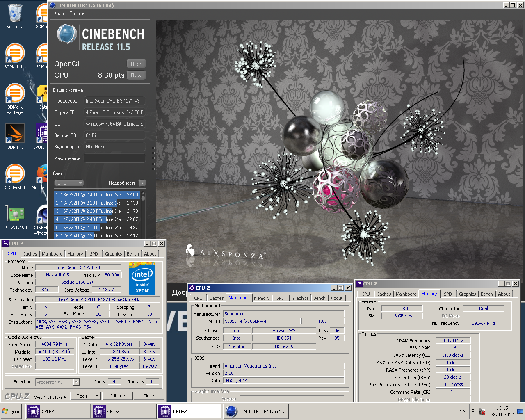Viewport: 525px width, 420px height.
Task: Open Caches tab in CPU-Z Memory window
Action: [x=383, y=294]
